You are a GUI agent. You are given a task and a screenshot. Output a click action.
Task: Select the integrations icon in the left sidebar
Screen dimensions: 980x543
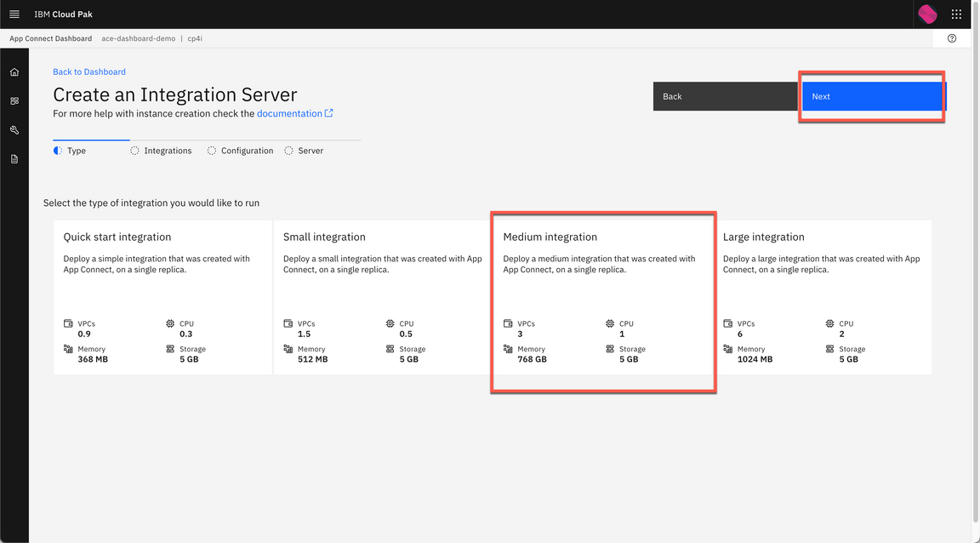click(14, 100)
